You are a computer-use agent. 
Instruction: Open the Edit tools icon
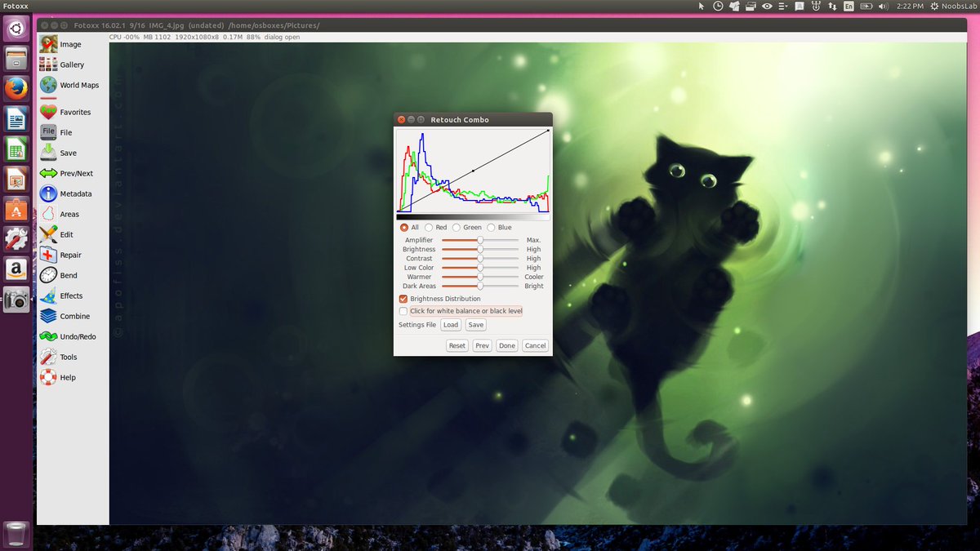coord(48,234)
